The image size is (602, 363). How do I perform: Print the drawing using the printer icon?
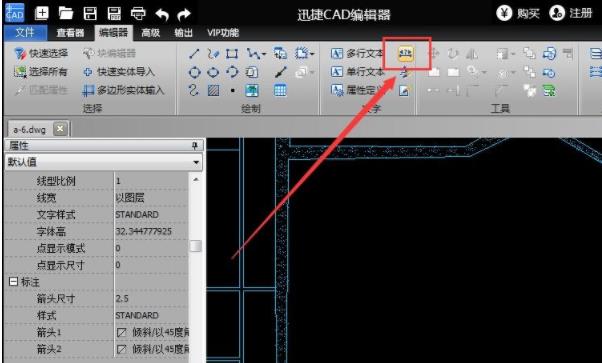[x=138, y=14]
